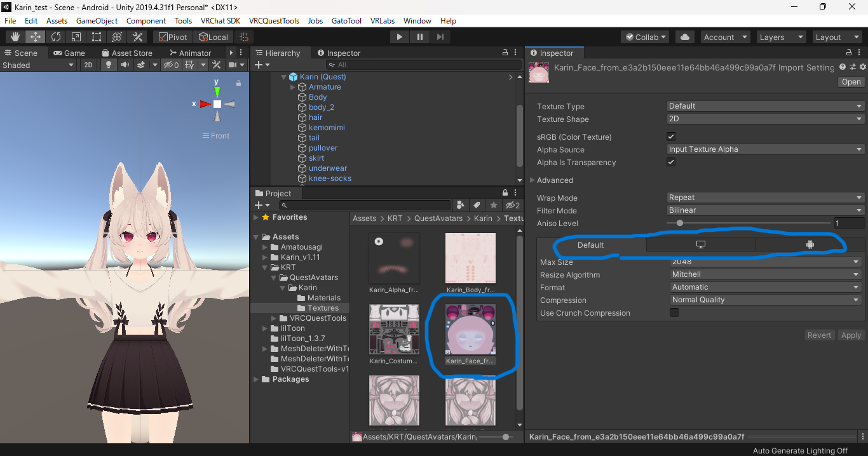Click the Open button in Inspector
868x456 pixels.
pos(851,82)
